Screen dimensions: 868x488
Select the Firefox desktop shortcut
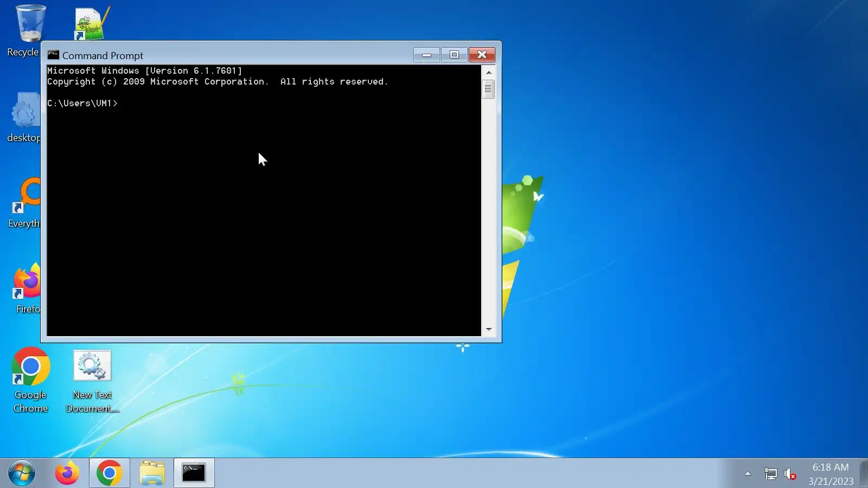click(x=27, y=288)
